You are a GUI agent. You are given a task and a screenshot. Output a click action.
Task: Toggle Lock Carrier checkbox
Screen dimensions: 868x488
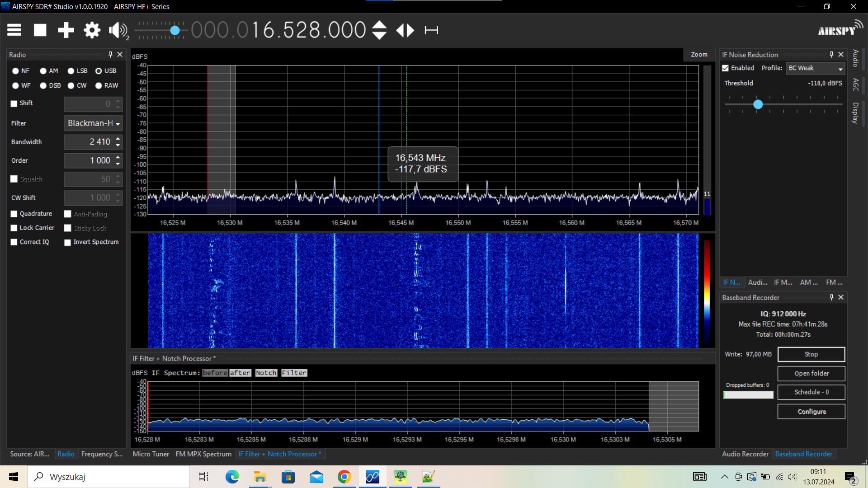[x=14, y=228]
